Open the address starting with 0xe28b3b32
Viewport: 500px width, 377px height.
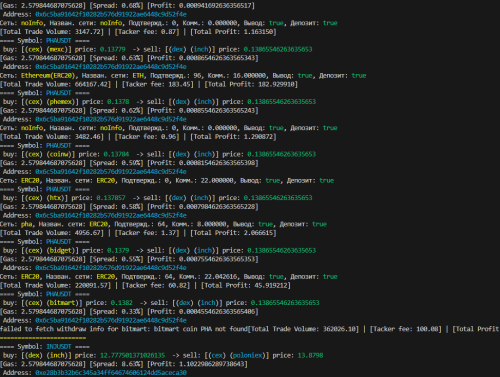click(x=111, y=373)
